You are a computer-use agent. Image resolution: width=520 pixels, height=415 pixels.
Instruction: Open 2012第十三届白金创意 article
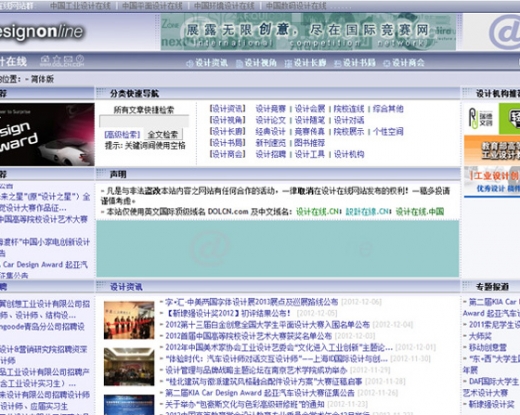268,325
